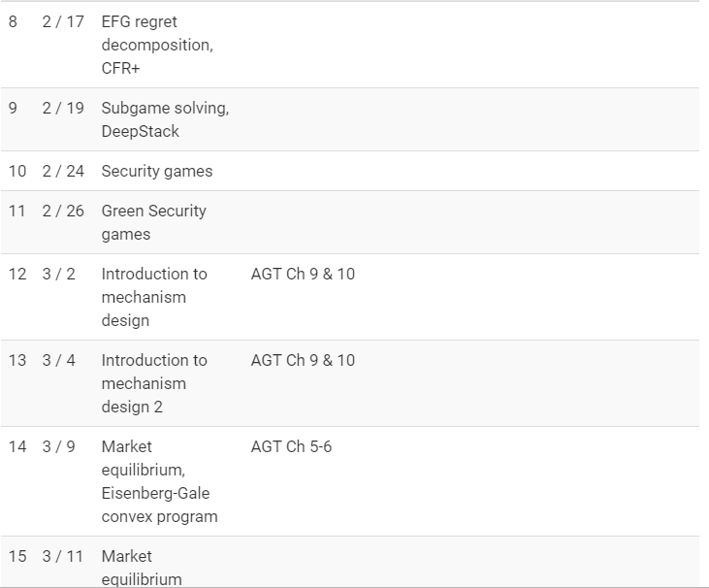Click lecture number 8
The image size is (709, 588).
point(13,21)
